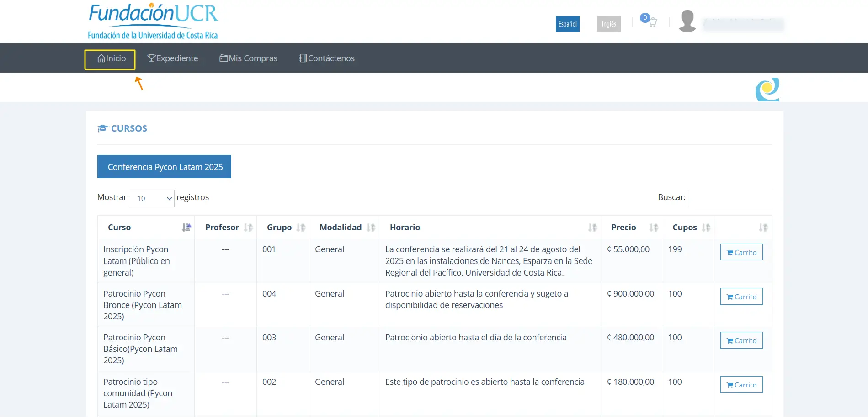Add Patrocinio Pycon Básico to Carrito

point(741,340)
